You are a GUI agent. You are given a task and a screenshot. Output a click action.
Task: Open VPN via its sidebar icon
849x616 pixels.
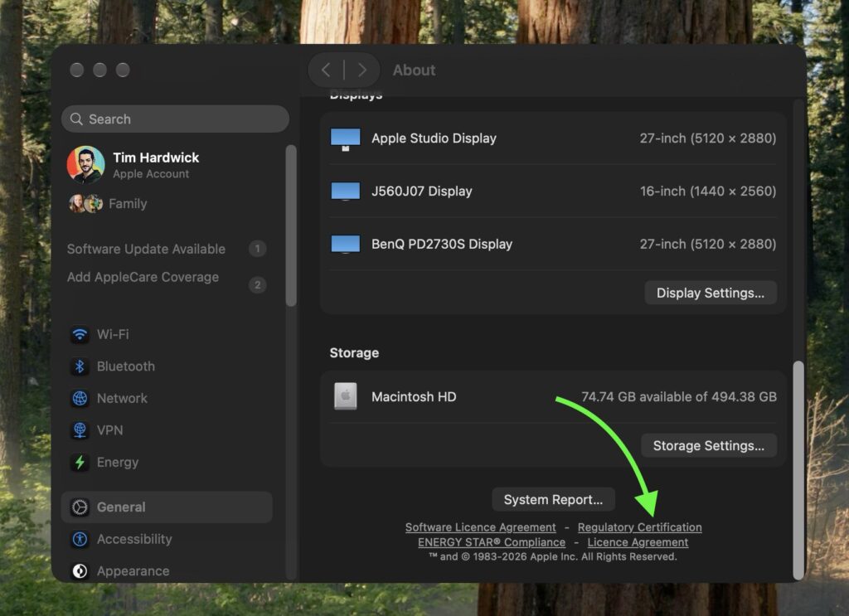point(80,430)
